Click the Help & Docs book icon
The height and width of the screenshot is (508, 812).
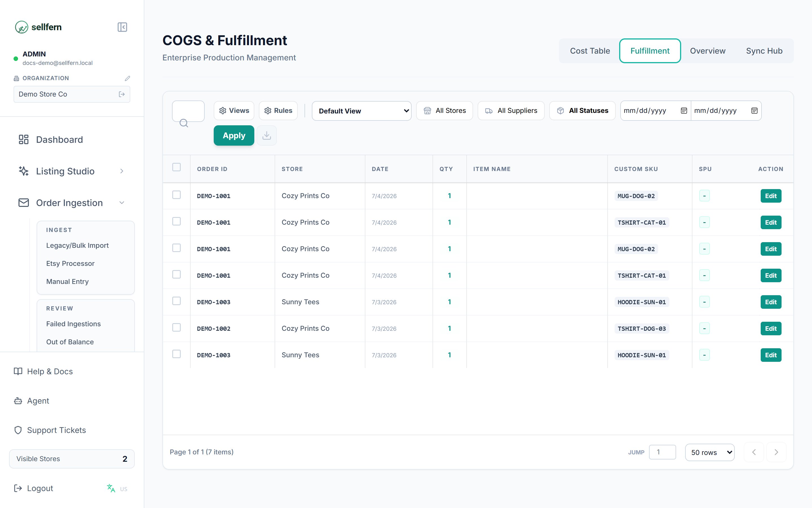18,371
